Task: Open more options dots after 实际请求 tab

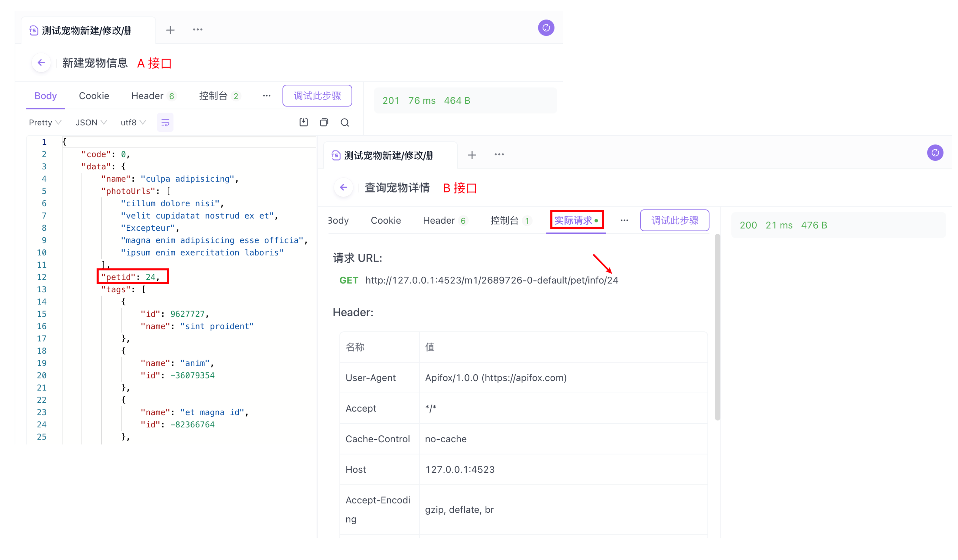Action: (x=624, y=220)
